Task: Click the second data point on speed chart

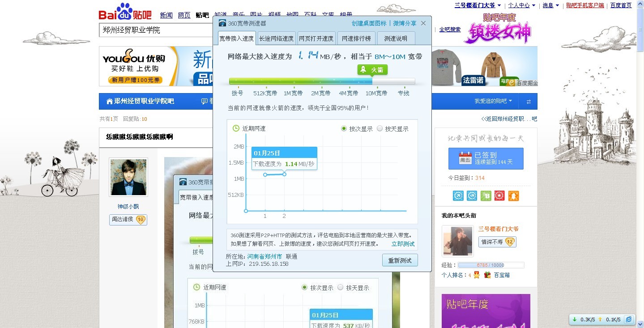Action: pyautogui.click(x=284, y=174)
